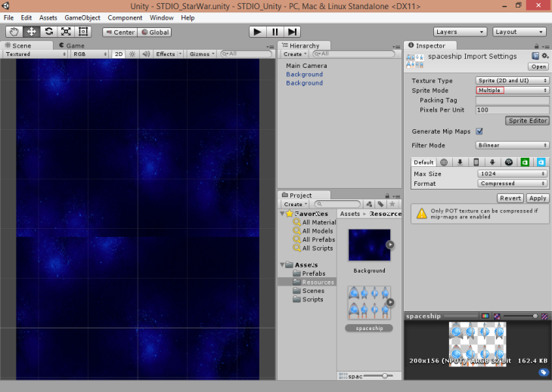Open the Inspector help book icon
The width and height of the screenshot is (552, 392).
point(535,56)
